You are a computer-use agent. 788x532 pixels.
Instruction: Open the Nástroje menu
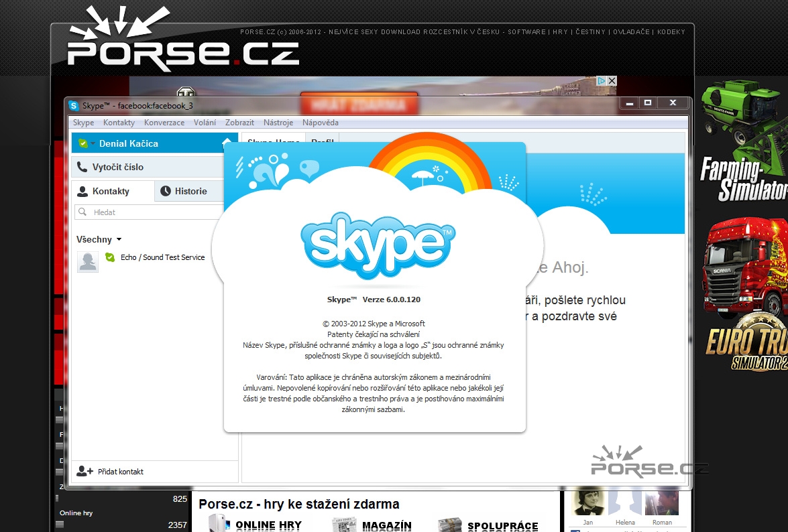point(276,123)
